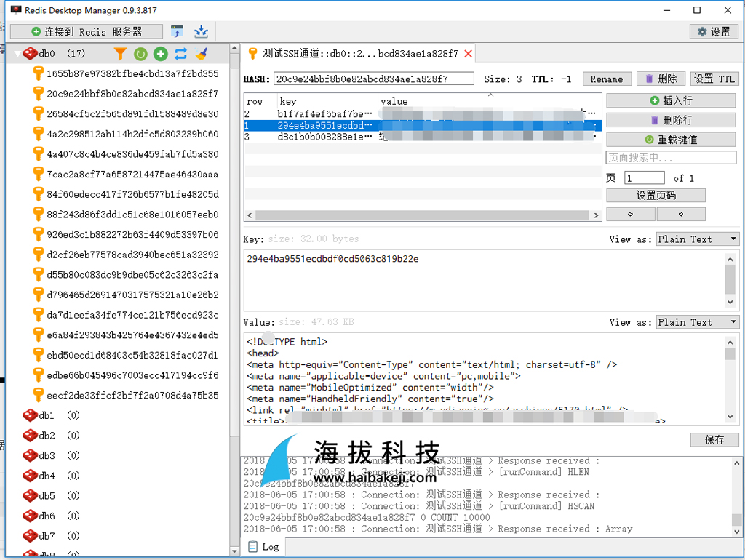
Task: Select key d55b80c083dc9b9dbe05c62c3263c2fa
Action: (x=132, y=274)
